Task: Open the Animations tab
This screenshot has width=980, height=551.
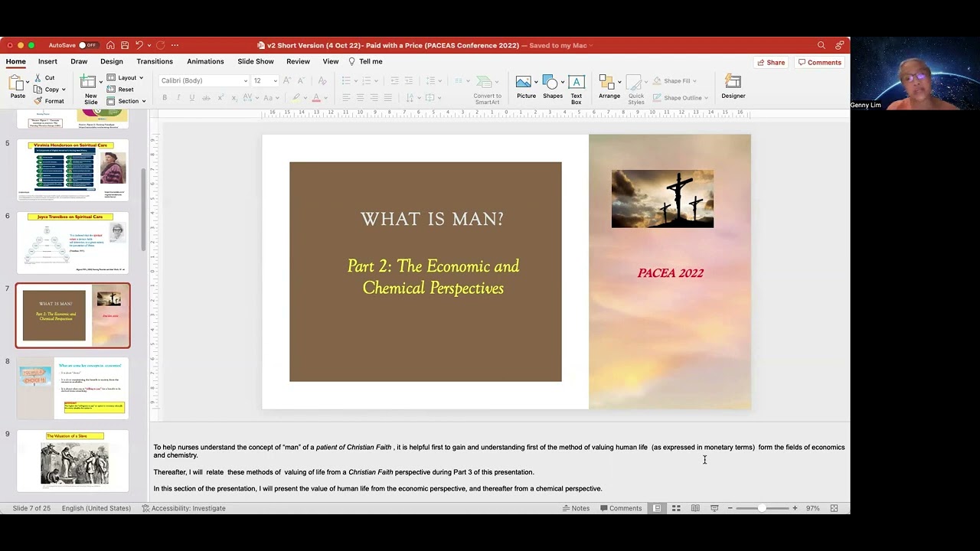Action: pyautogui.click(x=205, y=61)
